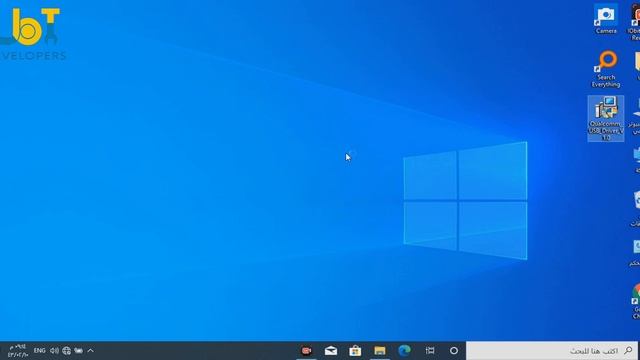Expand hidden system tray icons chevron
Screen dimensions: 640x360
pyautogui.click(x=91, y=351)
